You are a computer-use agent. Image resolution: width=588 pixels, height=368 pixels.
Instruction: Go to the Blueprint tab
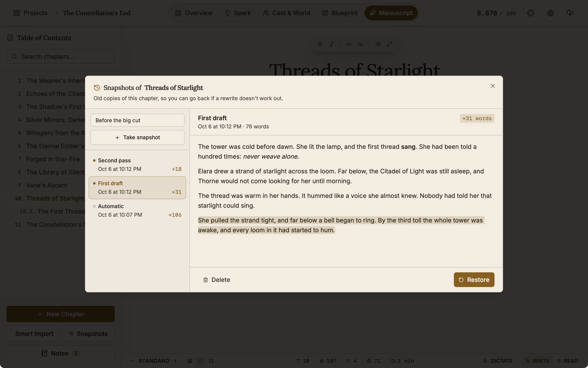point(340,13)
